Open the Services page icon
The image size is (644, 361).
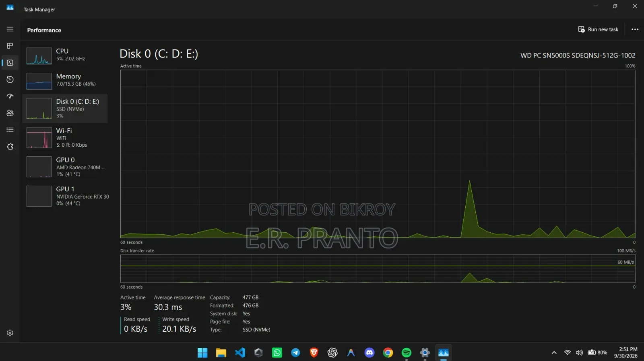10,147
